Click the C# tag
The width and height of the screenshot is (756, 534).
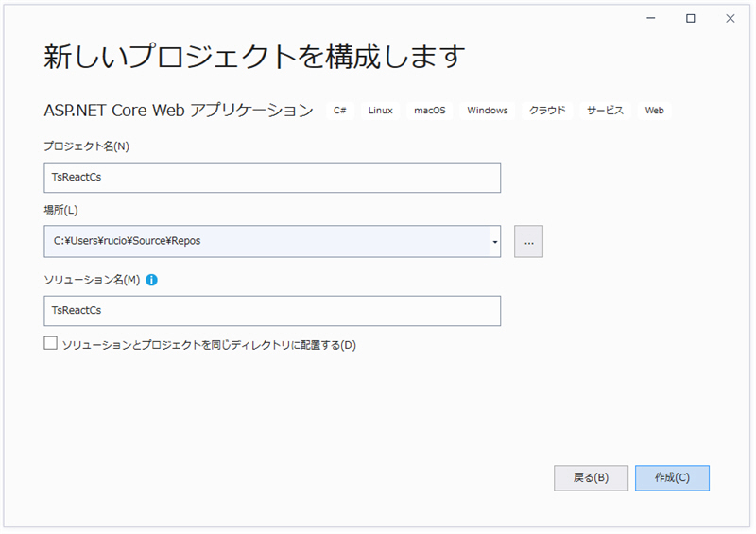click(x=340, y=111)
